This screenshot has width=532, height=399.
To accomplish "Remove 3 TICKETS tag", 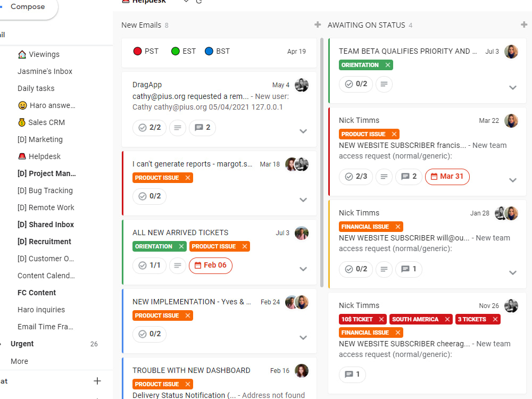I will 495,319.
